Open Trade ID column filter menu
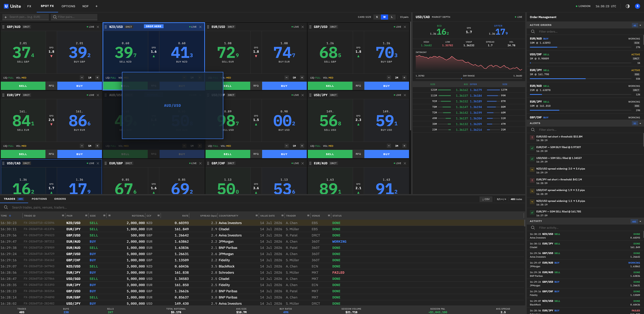644x314 pixels. click(x=63, y=216)
